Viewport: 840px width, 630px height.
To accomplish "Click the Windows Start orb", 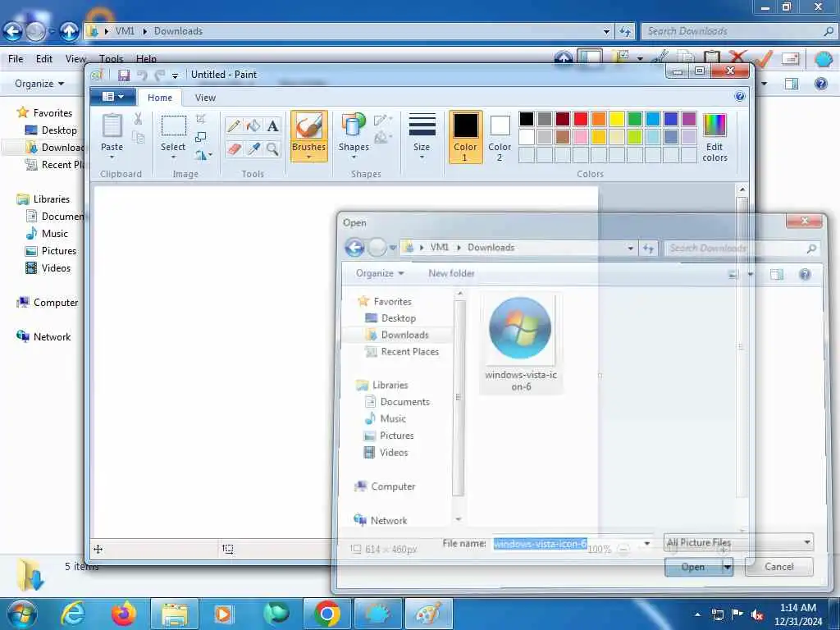I will point(21,614).
